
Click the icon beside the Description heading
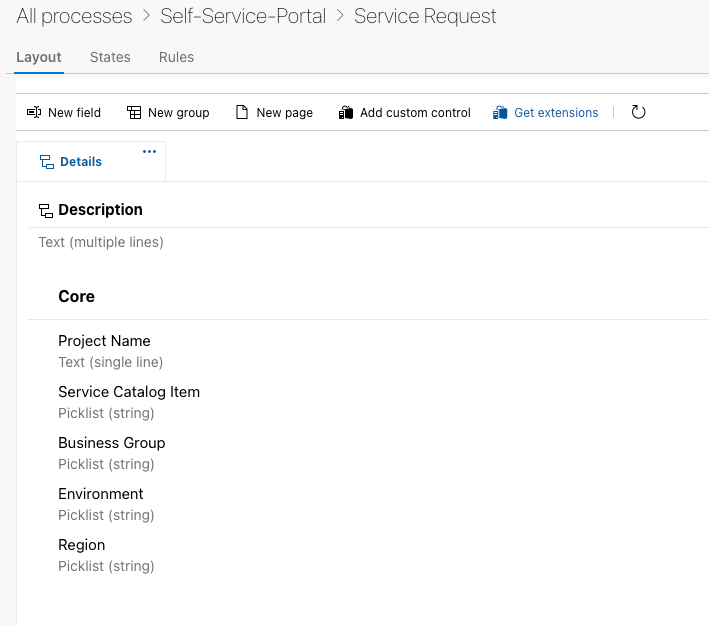[x=46, y=210]
